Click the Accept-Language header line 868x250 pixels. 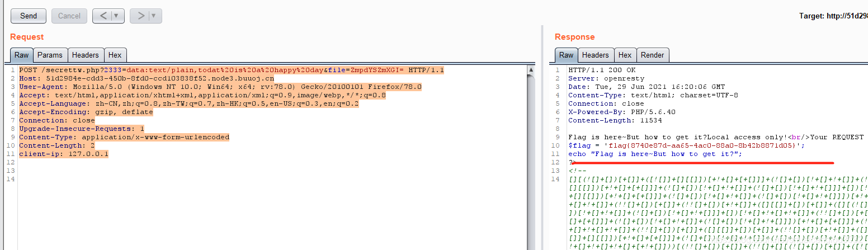[189, 103]
